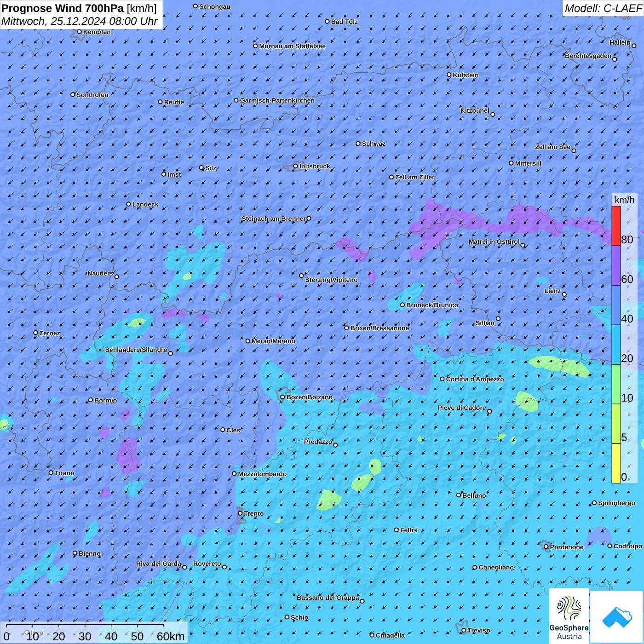The height and width of the screenshot is (644, 644).
Task: Click the Pordenone city label
Action: [567, 547]
